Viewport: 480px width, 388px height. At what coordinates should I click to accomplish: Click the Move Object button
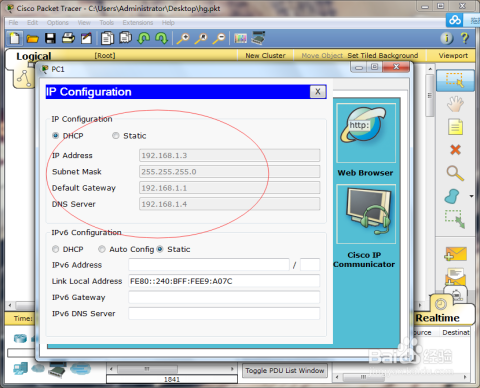[x=322, y=56]
